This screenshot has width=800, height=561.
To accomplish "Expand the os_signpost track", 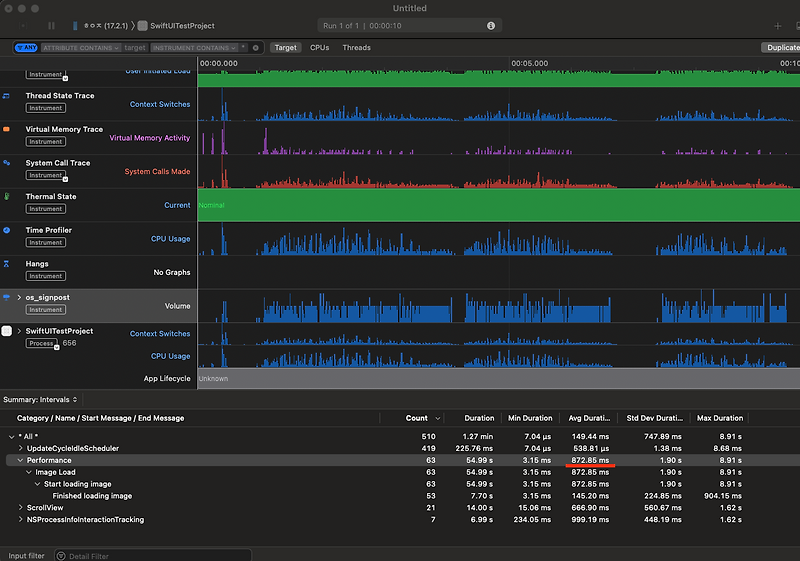I will click(x=19, y=298).
